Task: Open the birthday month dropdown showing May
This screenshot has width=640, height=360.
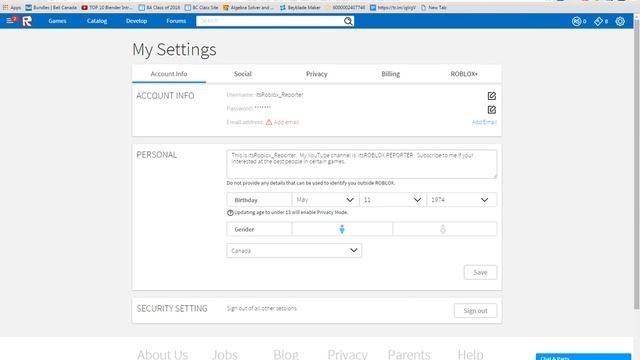Action: tap(325, 200)
